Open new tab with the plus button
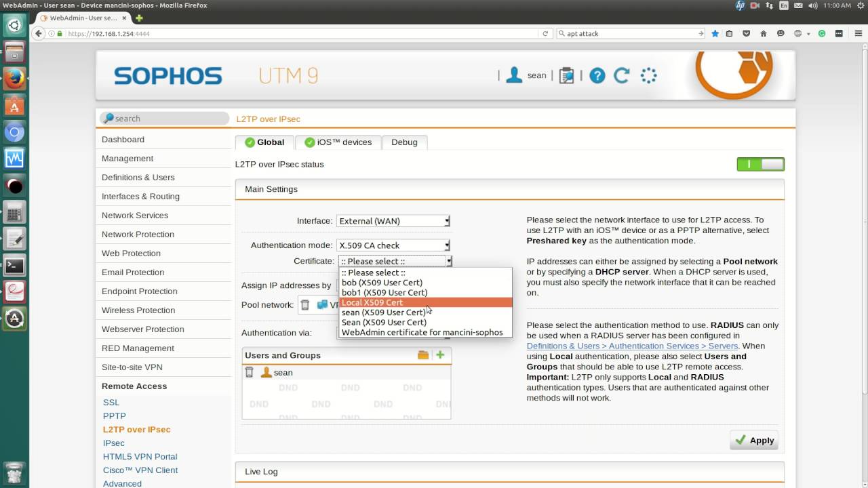This screenshot has height=488, width=868. coord(139,18)
